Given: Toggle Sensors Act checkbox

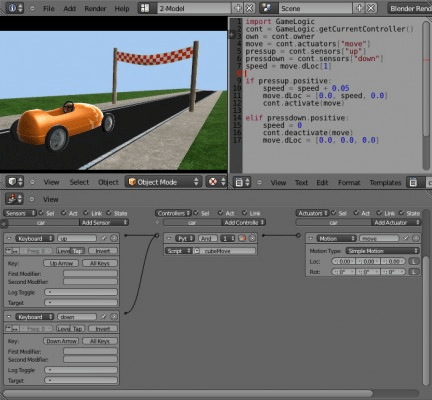Looking at the screenshot, I should (x=64, y=213).
